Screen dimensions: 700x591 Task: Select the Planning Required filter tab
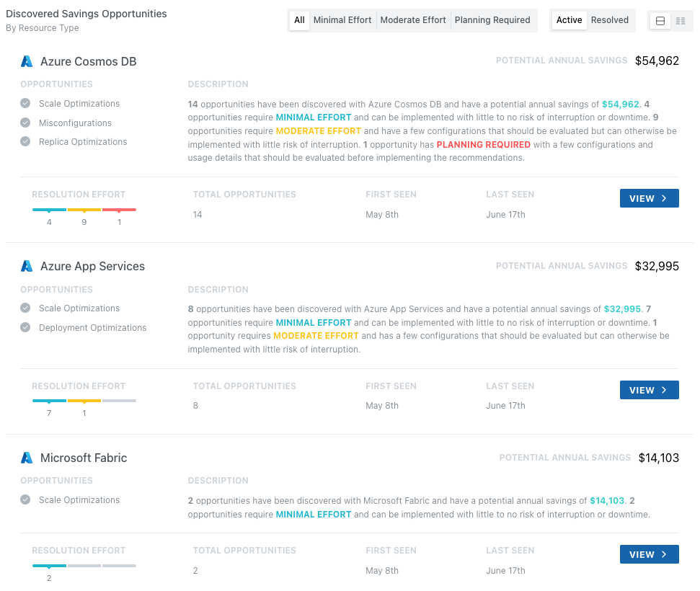coord(492,20)
